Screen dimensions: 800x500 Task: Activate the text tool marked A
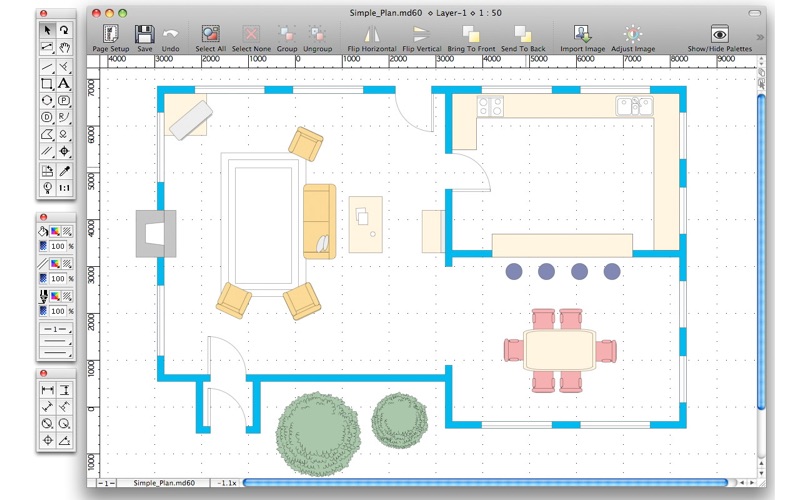(x=64, y=84)
